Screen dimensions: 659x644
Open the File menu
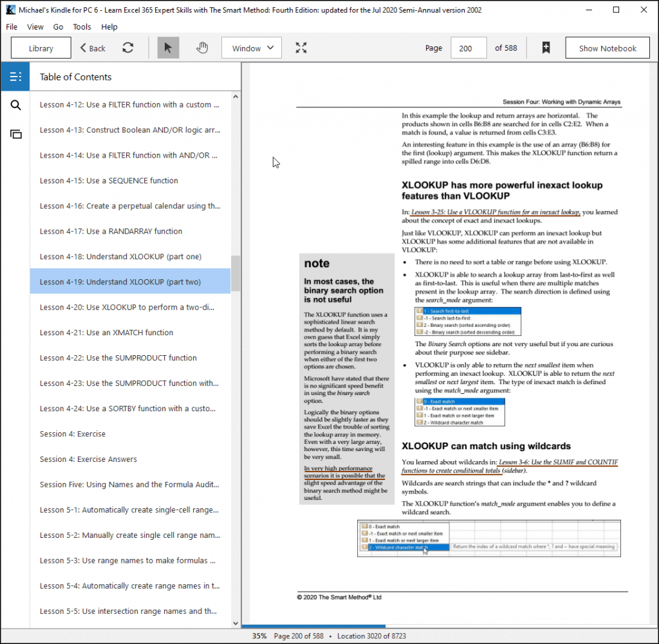coord(12,27)
